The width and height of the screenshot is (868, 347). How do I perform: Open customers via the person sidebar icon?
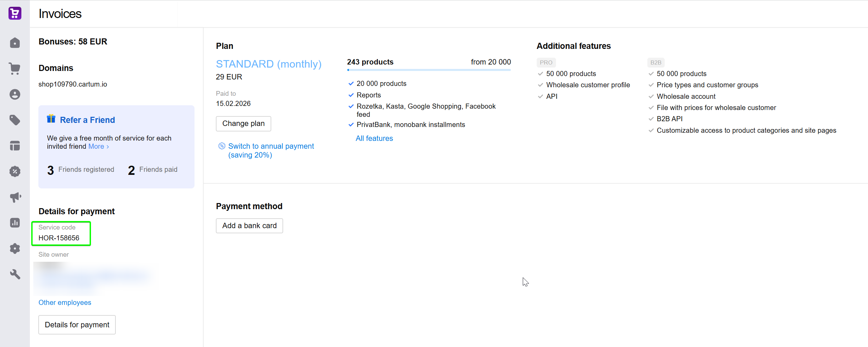coord(15,94)
